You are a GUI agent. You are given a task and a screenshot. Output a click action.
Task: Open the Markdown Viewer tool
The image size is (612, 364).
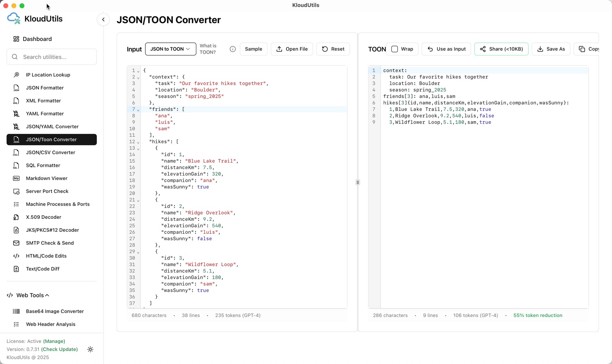[x=47, y=178]
